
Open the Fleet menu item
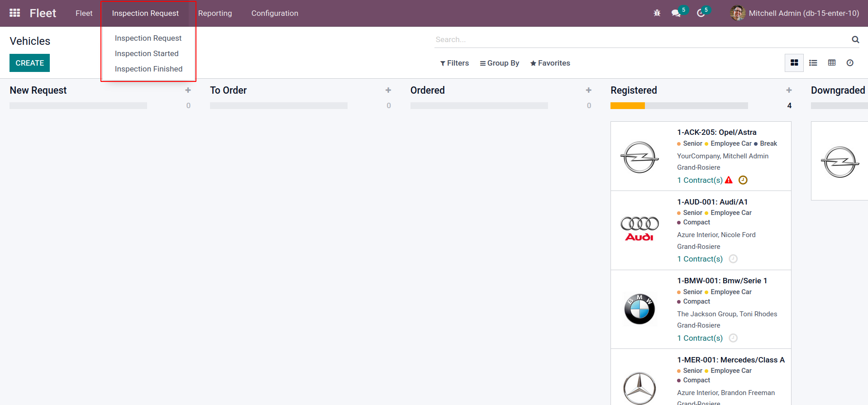[84, 13]
